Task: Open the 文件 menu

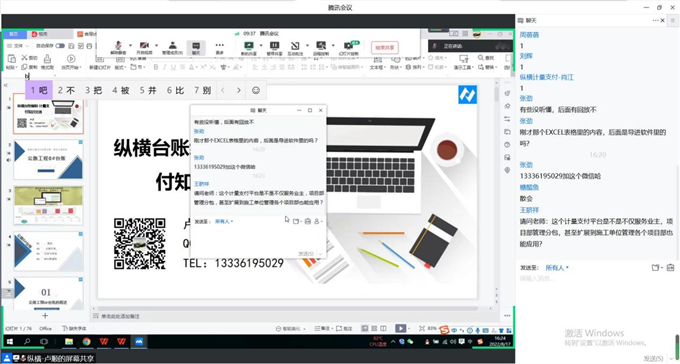Action: 18,46
